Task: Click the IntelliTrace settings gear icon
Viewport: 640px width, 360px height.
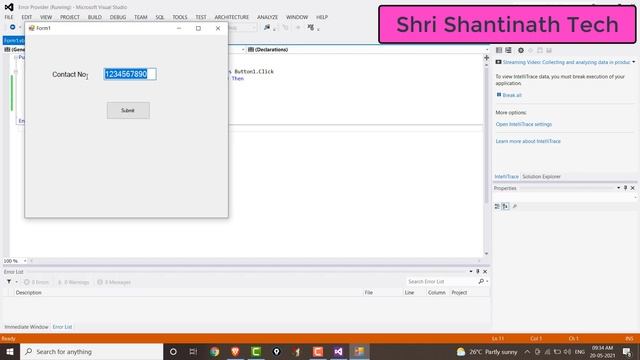Action: [x=521, y=50]
